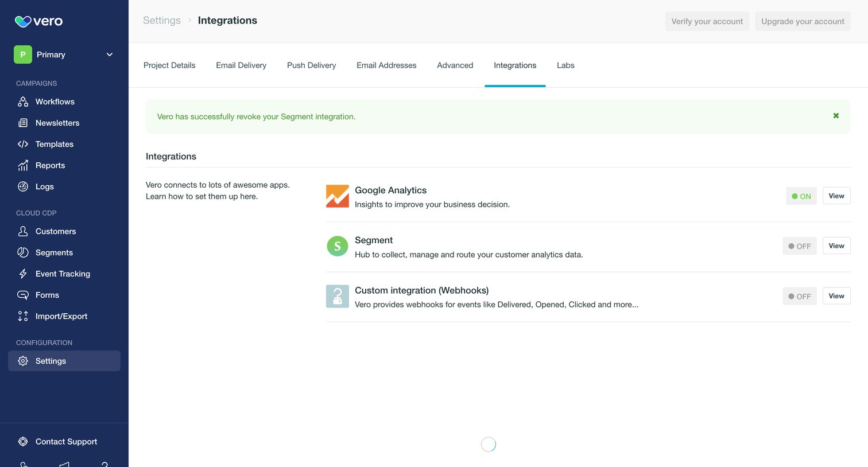The image size is (868, 467).
Task: Click the 'CAMPAIGNS' sidebar section label
Action: coord(37,83)
